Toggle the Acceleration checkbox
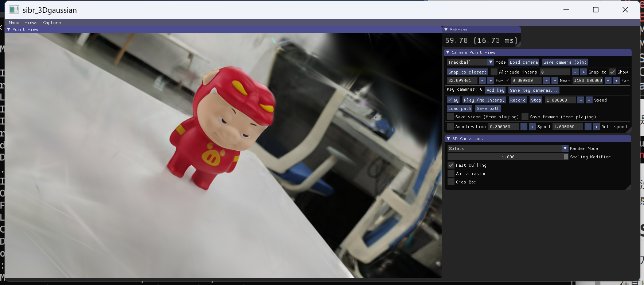The height and width of the screenshot is (285, 644). 450,127
